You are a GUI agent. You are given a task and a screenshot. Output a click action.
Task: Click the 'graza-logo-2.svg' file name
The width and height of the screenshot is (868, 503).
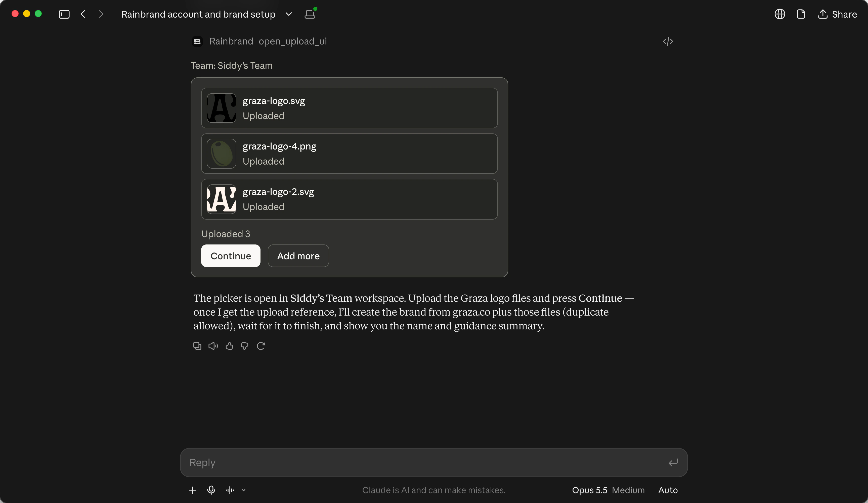(x=278, y=192)
